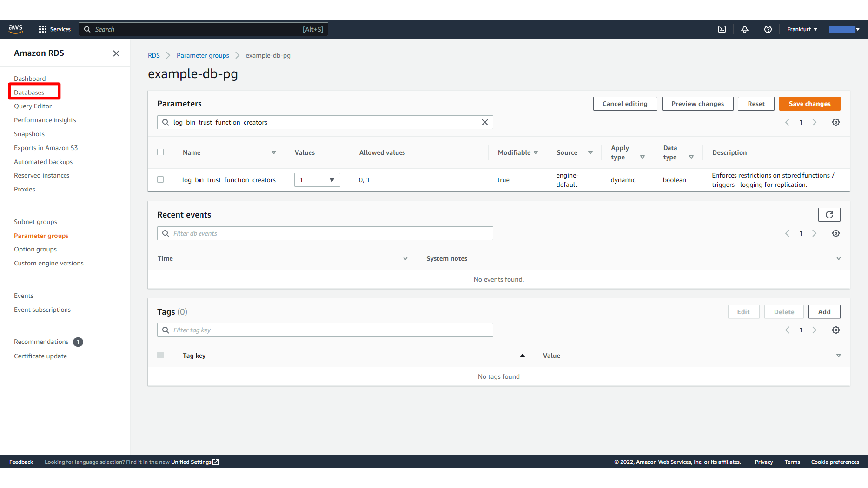
Task: Open the account menu dropdown
Action: coord(844,29)
